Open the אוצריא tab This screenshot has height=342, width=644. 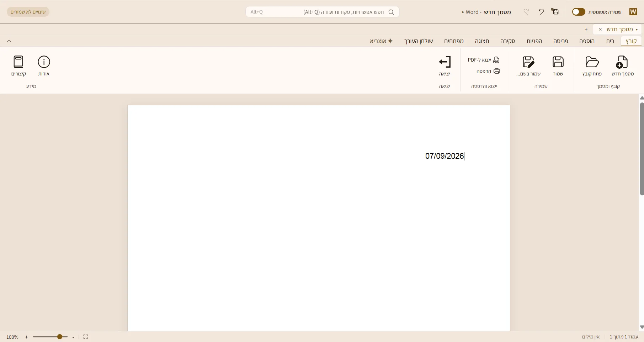[381, 41]
